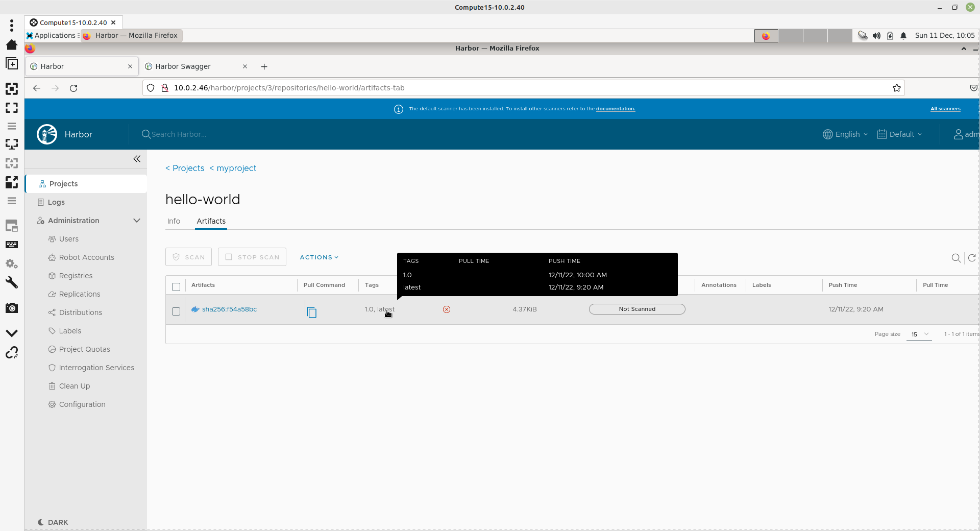The image size is (980, 531).
Task: Click the search artifacts magnifier icon
Action: pos(955,258)
